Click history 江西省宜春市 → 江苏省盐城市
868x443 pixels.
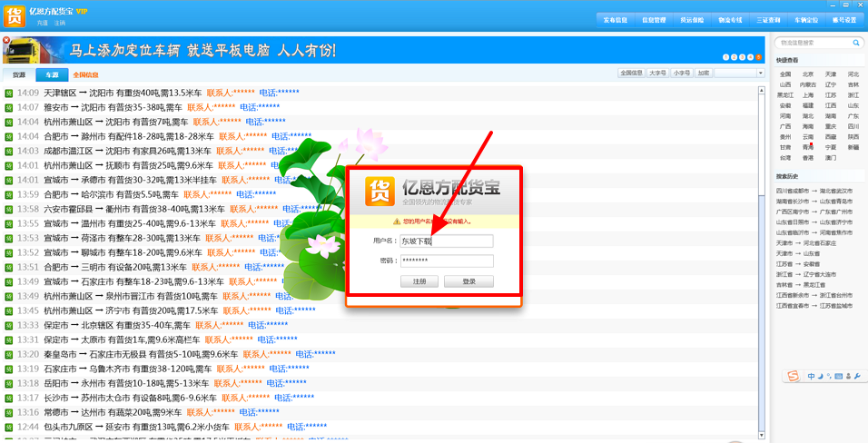(x=814, y=306)
